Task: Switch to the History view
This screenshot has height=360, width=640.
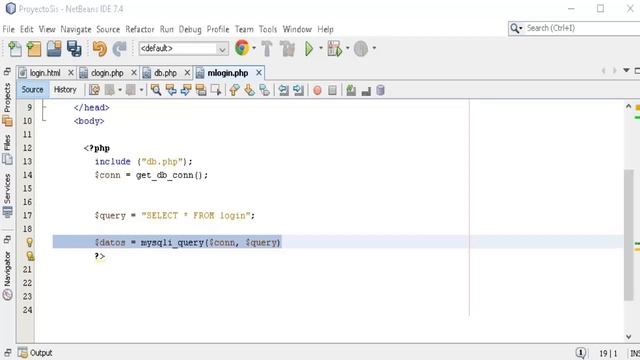Action: coord(65,89)
